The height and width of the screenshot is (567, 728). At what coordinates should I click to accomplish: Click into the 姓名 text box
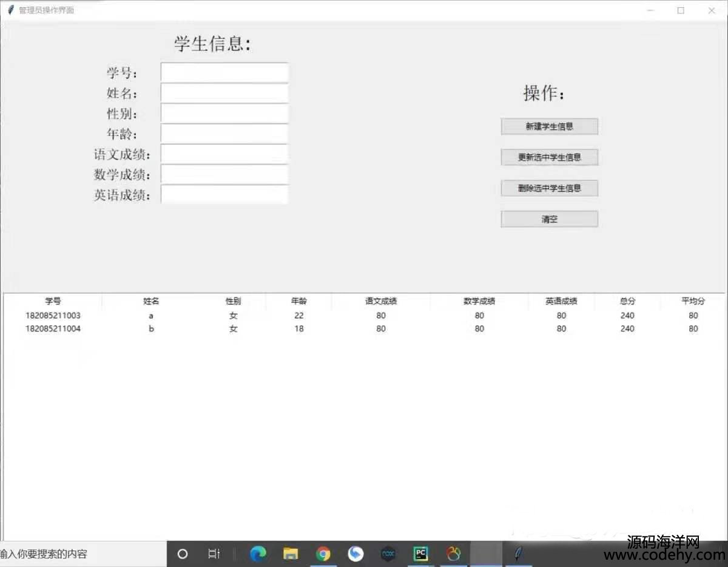coord(224,93)
